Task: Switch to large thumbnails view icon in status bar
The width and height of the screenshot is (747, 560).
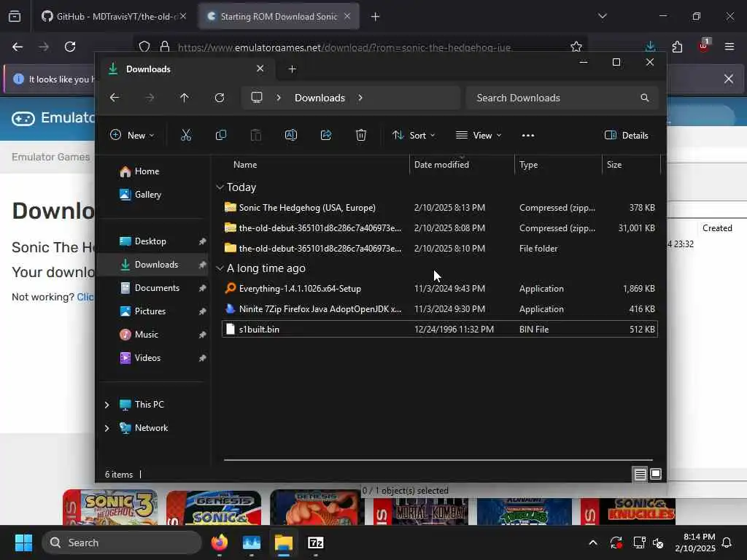Action: (x=656, y=474)
